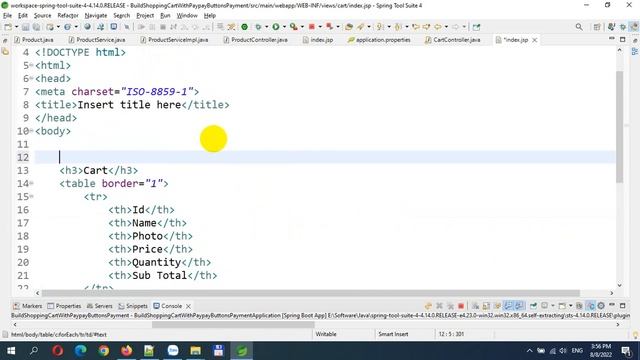Open the Refactor menu
Image resolution: width=640 pixels, height=360 pixels.
[x=68, y=16]
